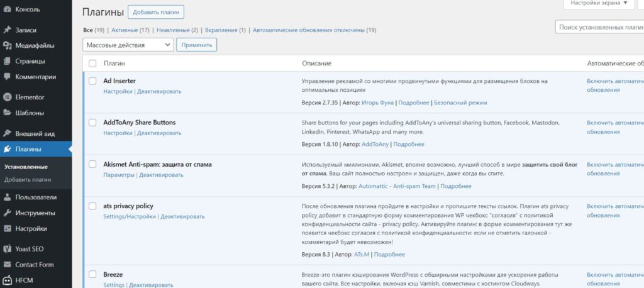Click the Страницы pages icon

point(7,61)
